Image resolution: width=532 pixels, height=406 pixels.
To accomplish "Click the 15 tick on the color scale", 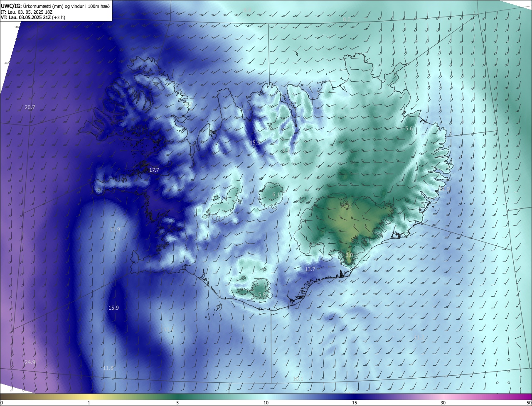I will [355, 403].
